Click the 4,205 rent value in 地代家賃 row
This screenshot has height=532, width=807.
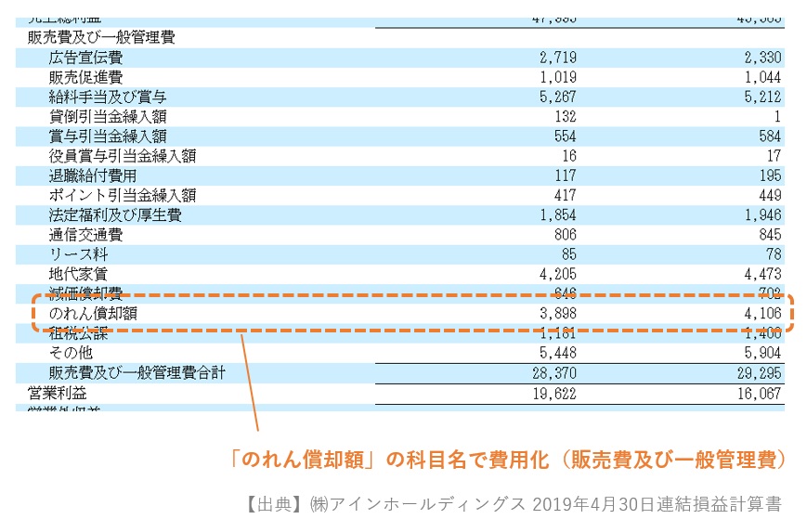click(x=557, y=274)
